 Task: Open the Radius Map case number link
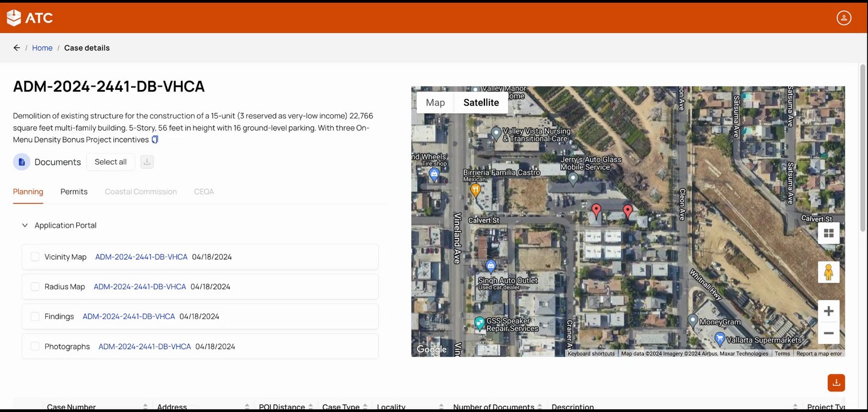pyautogui.click(x=140, y=287)
